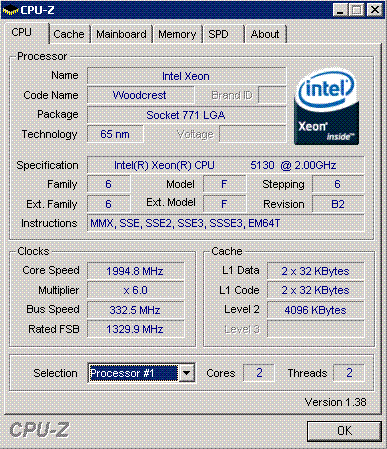The height and width of the screenshot is (449, 387).
Task: Click the Instructions field listing MMX, SSE
Action: (x=225, y=223)
